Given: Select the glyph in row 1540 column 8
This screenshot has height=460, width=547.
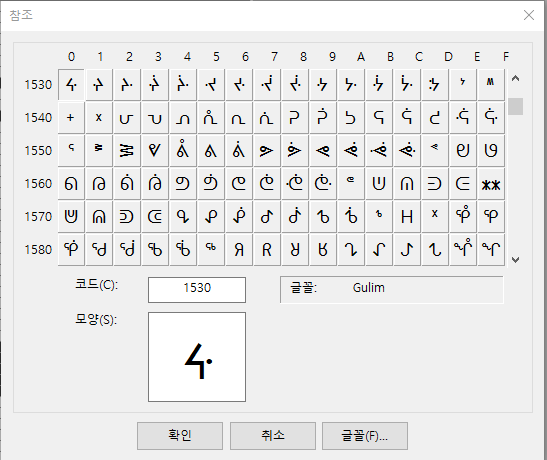Looking at the screenshot, I should 295,118.
